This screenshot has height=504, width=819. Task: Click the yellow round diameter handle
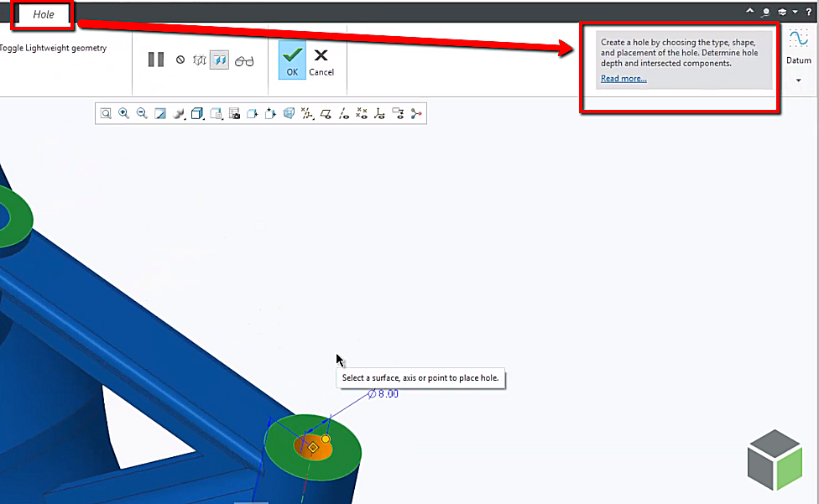click(326, 439)
